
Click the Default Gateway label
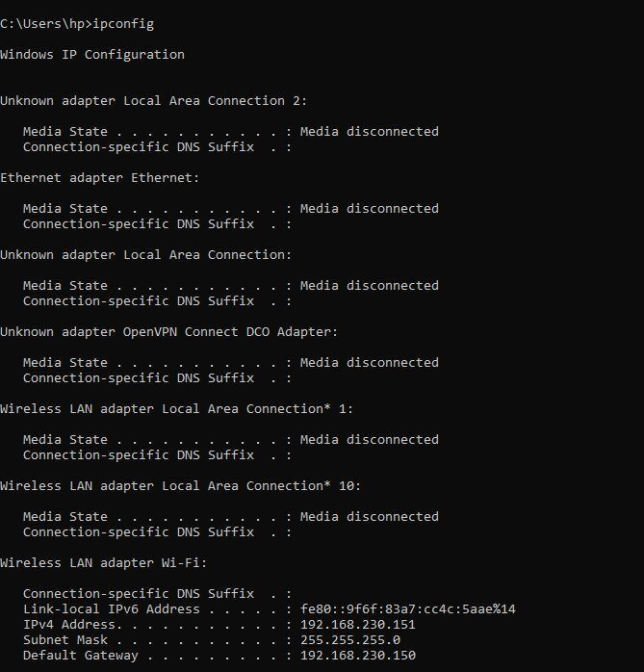(81, 656)
